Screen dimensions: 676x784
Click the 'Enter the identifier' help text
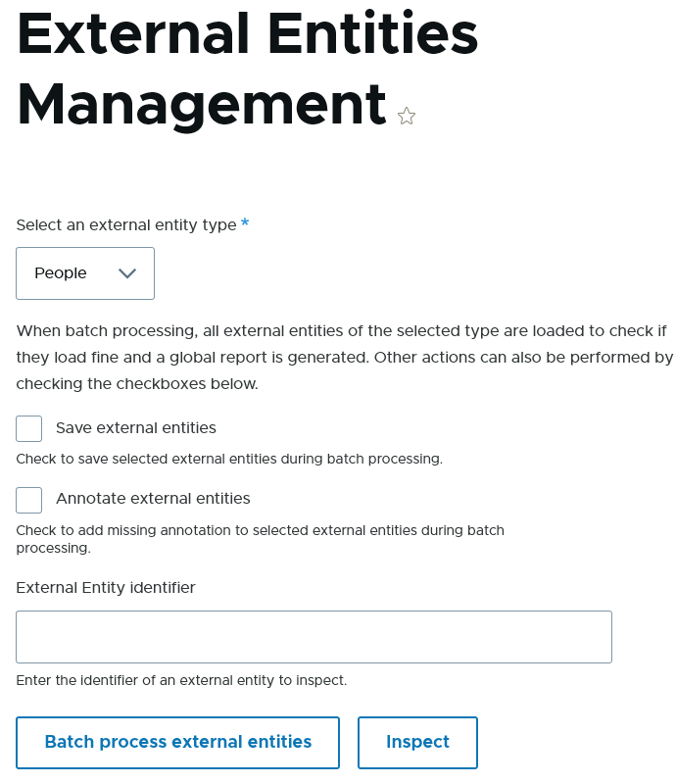point(181,680)
